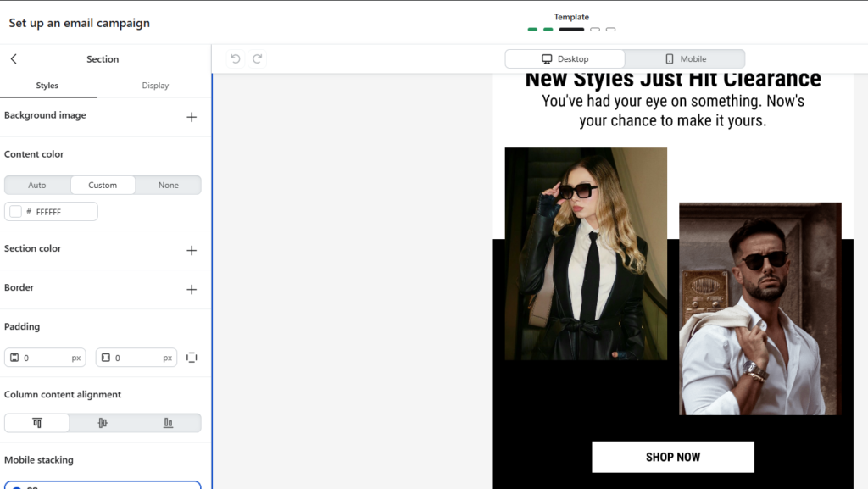This screenshot has width=868, height=489.
Task: Switch content color to None
Action: tap(168, 185)
